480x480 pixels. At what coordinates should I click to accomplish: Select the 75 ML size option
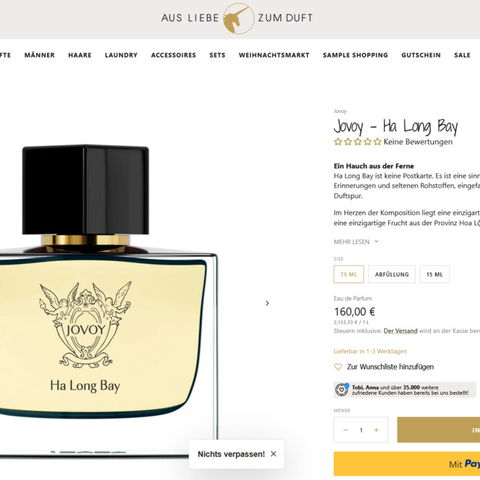(x=349, y=274)
